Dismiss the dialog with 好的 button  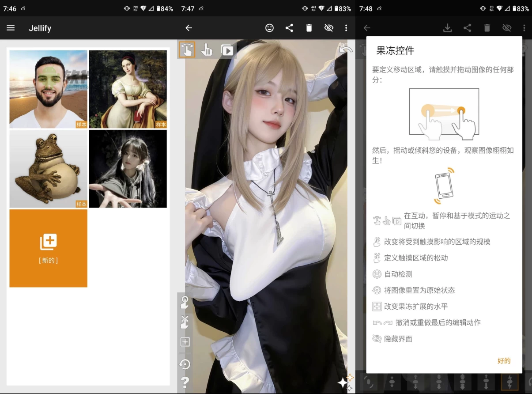(x=504, y=361)
